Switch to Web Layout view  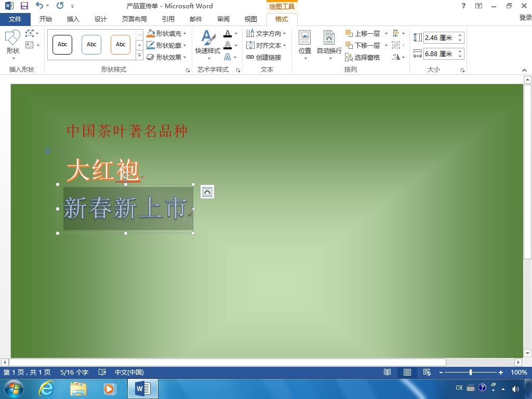click(x=427, y=372)
